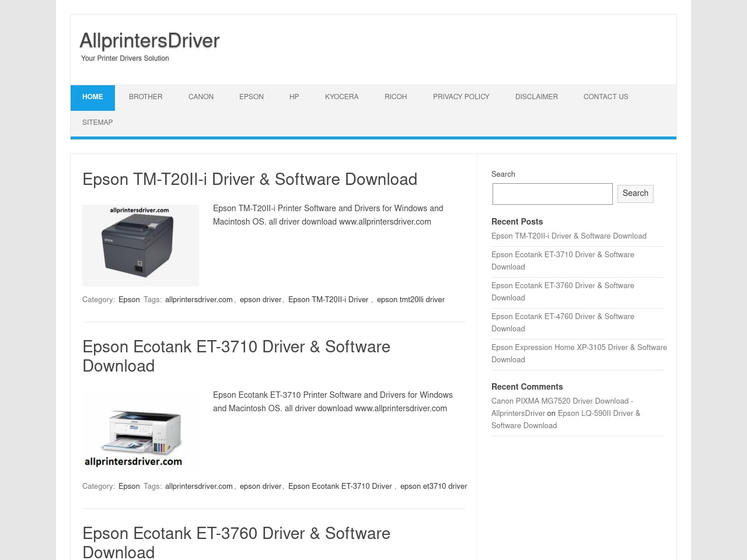Open the DISCLAIMER page

(x=536, y=97)
